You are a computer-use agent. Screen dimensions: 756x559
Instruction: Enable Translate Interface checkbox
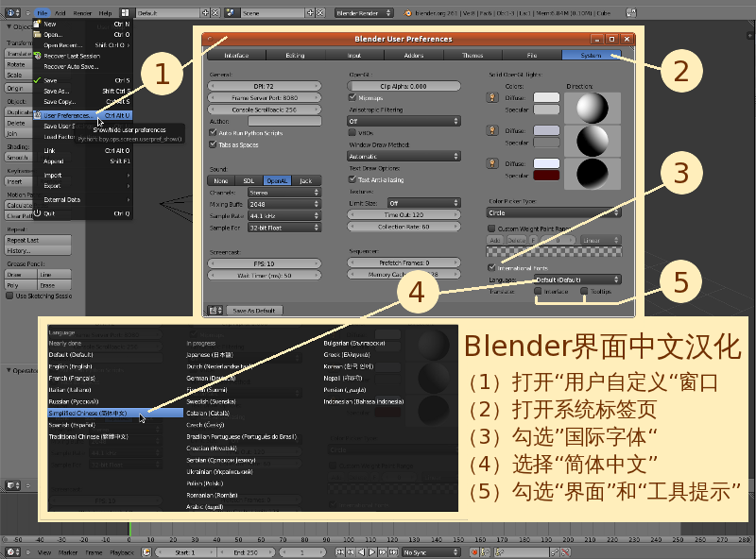(538, 291)
